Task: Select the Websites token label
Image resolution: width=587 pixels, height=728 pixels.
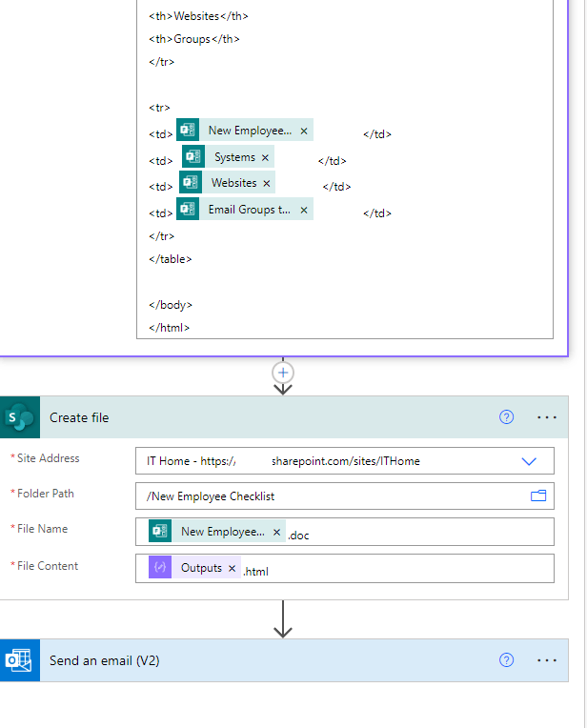Action: point(234,183)
